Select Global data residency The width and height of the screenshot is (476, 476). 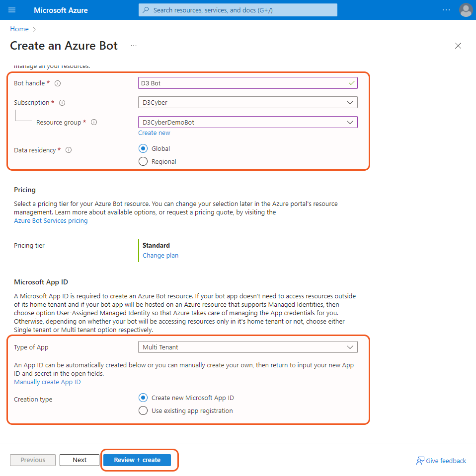(x=143, y=148)
